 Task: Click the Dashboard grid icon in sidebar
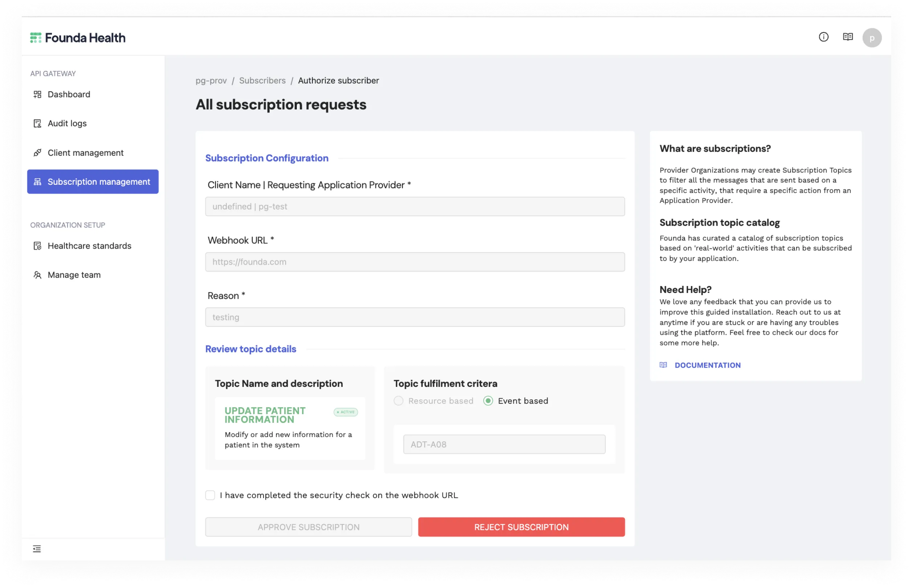click(x=37, y=94)
